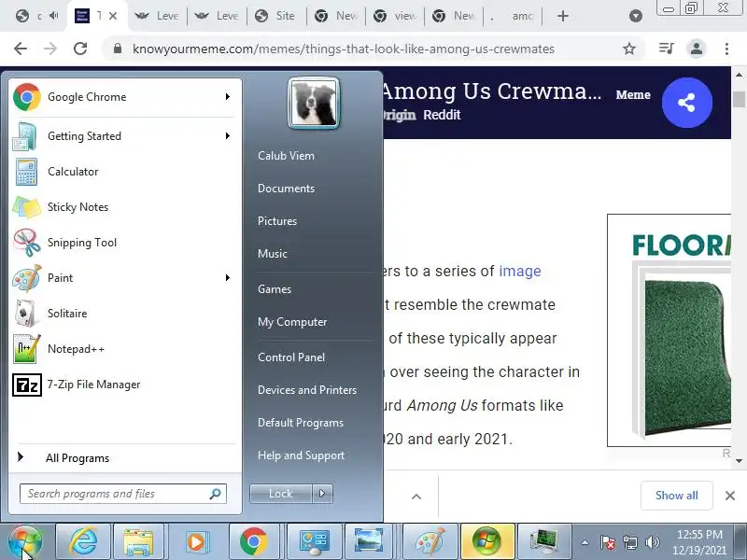Viewport: 747px width, 560px height.
Task: Launch Paint from the Start menu
Action: tap(125, 278)
